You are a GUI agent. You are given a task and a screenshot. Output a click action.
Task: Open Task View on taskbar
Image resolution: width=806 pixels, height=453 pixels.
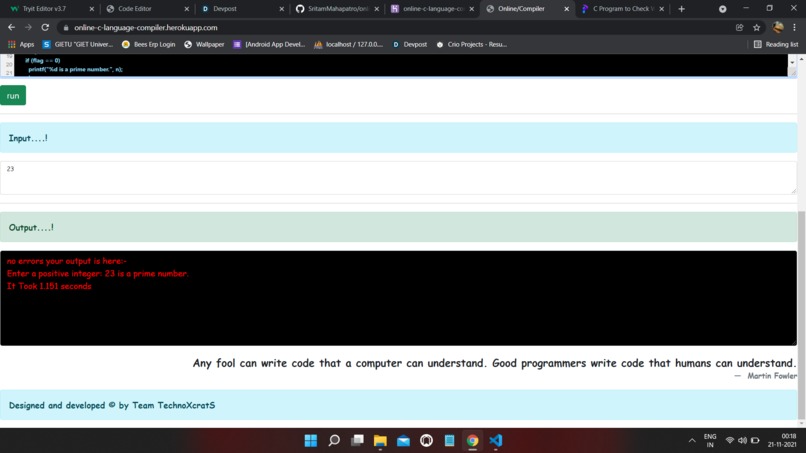tap(357, 441)
